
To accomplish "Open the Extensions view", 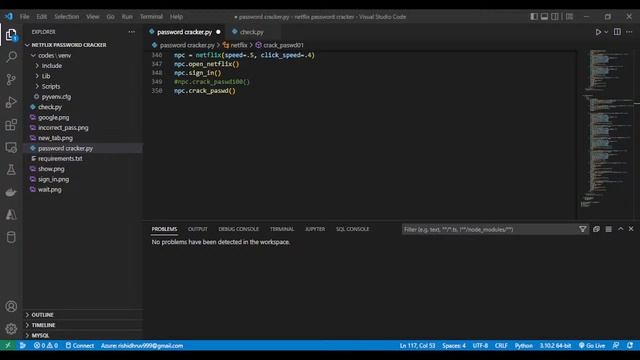I will (x=11, y=124).
